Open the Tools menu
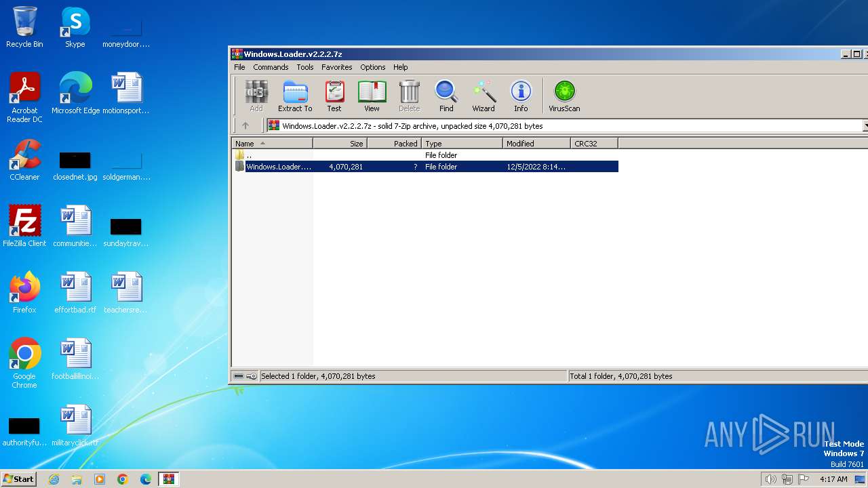 click(305, 67)
